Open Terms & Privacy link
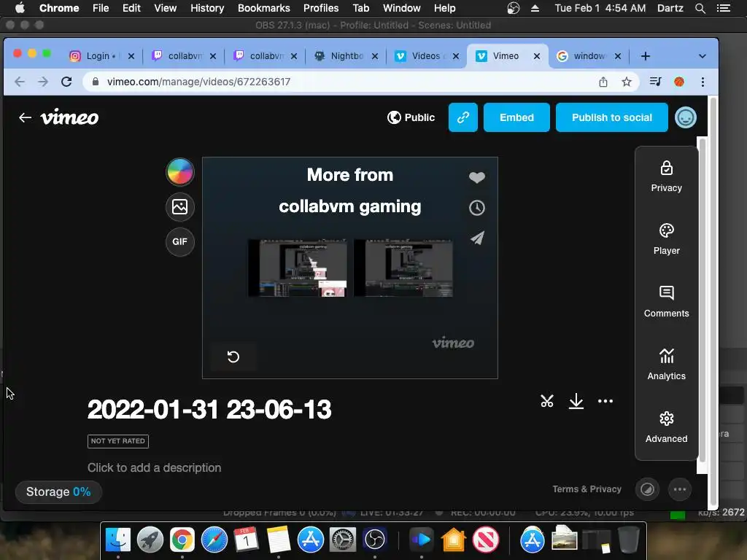 coord(587,489)
